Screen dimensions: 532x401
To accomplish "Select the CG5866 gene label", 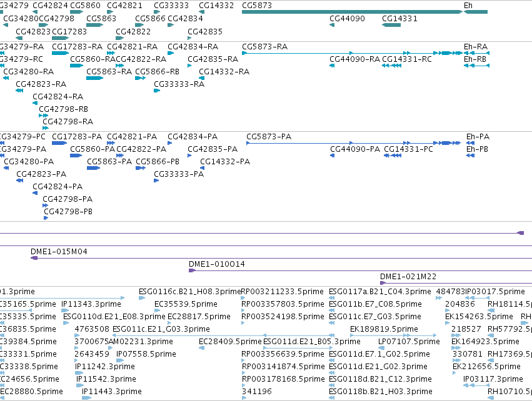I will pos(150,18).
